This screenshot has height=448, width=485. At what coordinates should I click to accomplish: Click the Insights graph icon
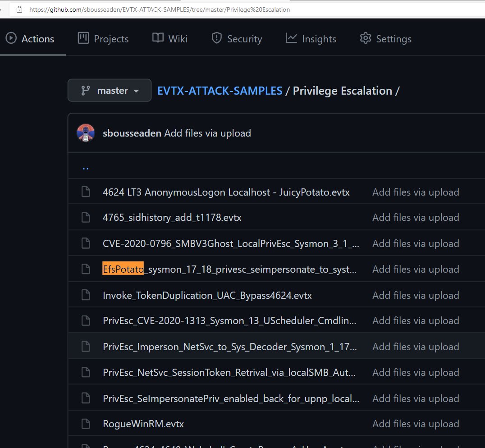pyautogui.click(x=291, y=38)
